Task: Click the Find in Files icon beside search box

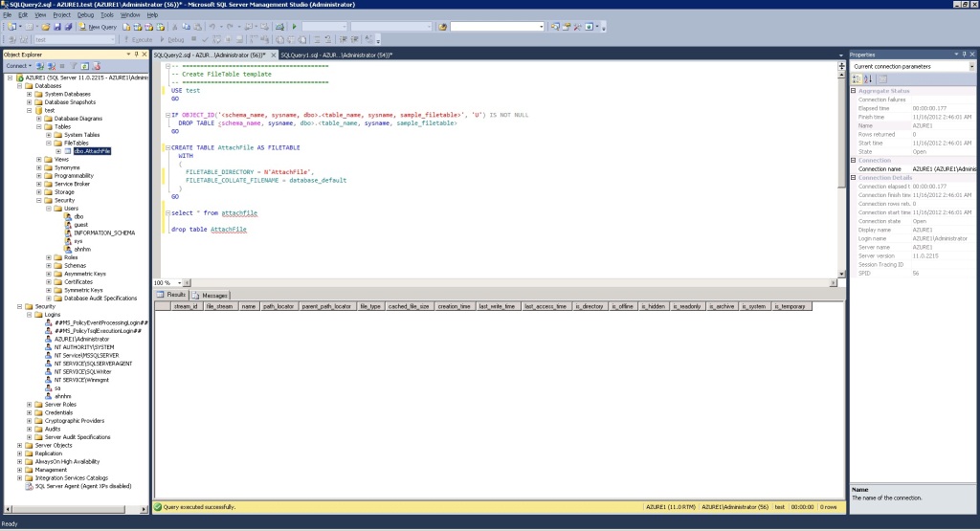Action: point(442,27)
